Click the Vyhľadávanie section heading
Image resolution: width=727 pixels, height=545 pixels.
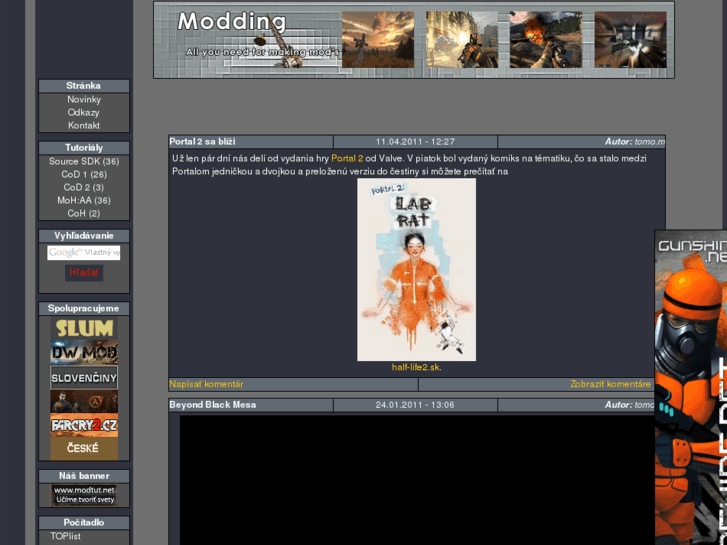point(84,236)
